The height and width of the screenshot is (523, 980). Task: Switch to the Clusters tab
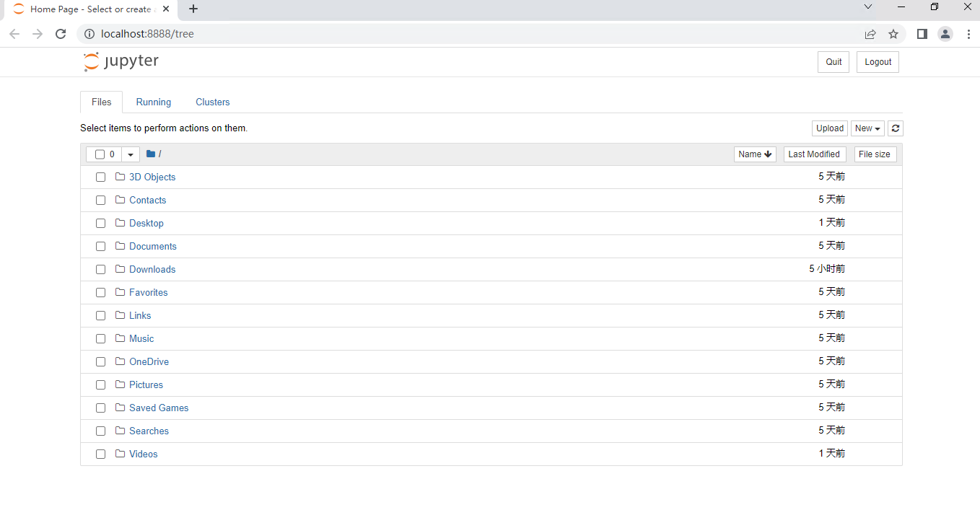tap(213, 102)
